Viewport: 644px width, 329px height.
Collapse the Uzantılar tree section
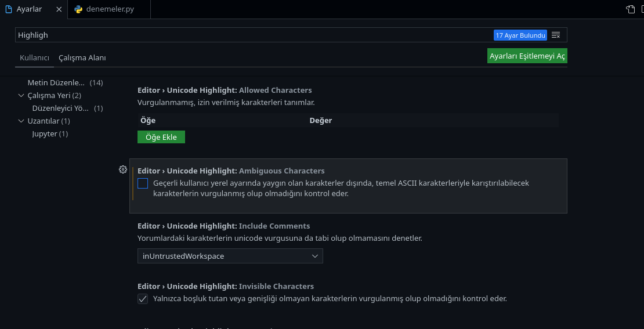click(x=22, y=121)
